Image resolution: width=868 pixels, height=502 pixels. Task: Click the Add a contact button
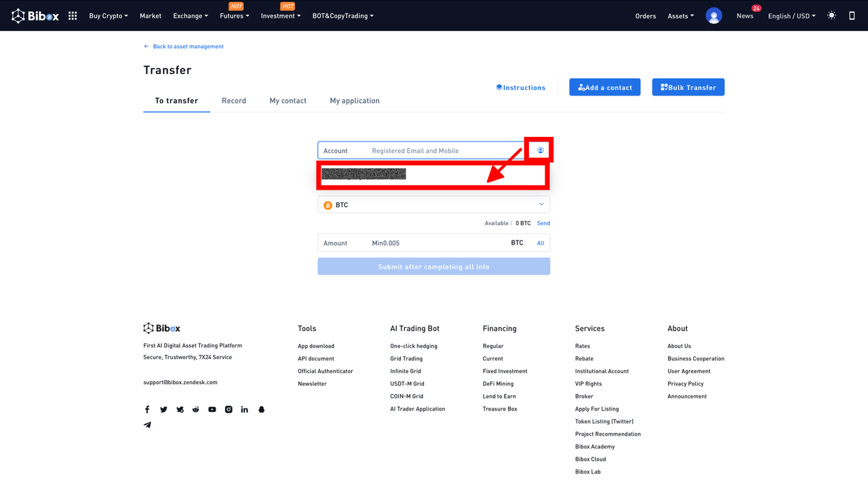(605, 87)
